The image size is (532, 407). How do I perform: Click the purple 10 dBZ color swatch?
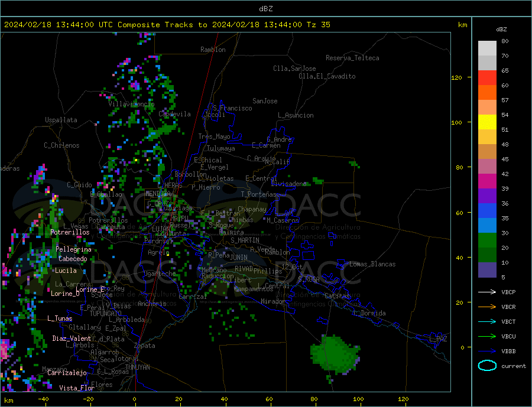(487, 270)
